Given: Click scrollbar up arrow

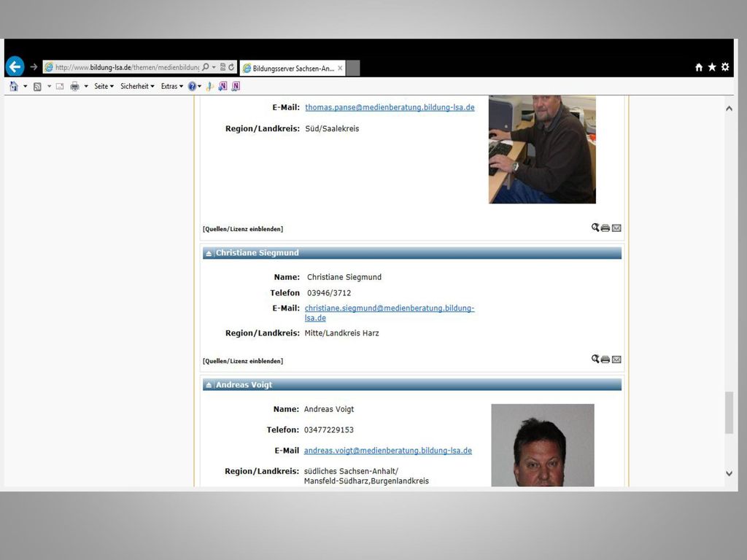Looking at the screenshot, I should tap(729, 109).
